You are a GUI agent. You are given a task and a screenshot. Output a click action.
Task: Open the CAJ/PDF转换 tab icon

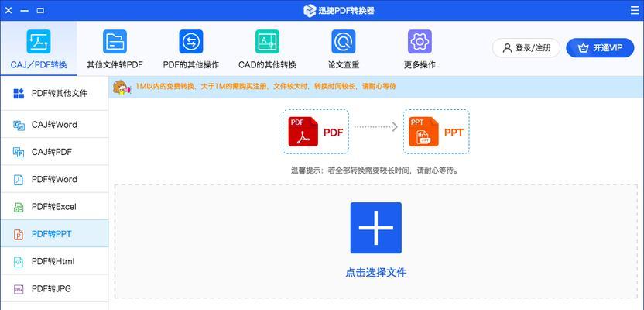point(39,42)
